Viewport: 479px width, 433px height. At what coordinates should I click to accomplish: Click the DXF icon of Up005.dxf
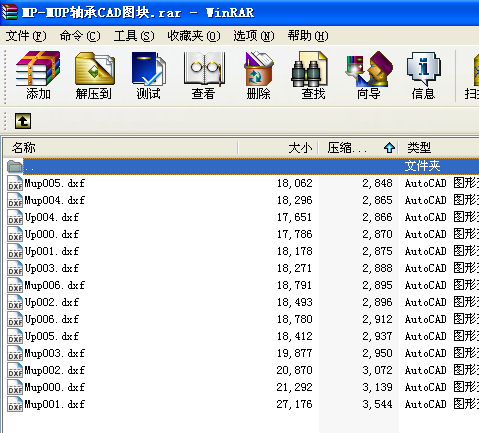point(15,336)
